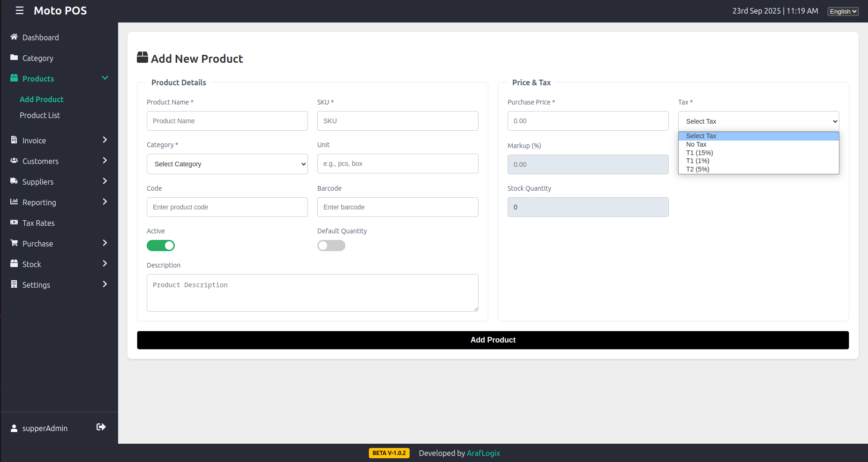Click the Product Description text area
Image resolution: width=868 pixels, height=462 pixels.
point(312,292)
